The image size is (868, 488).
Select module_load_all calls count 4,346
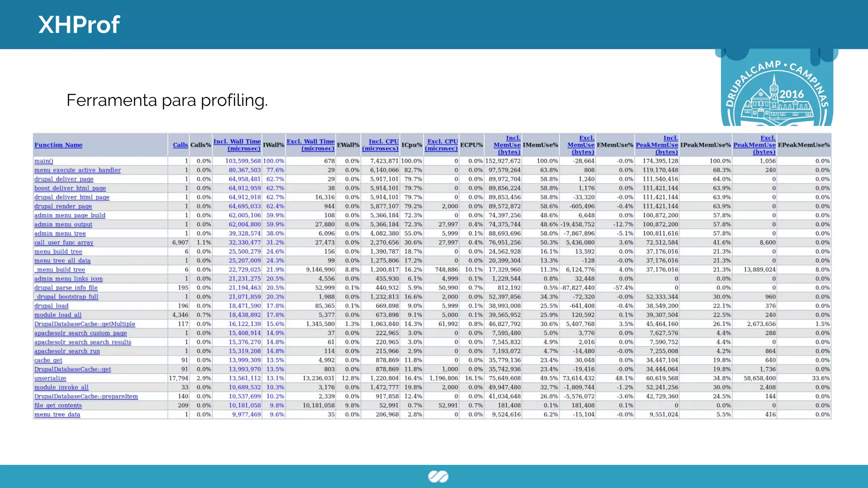(x=180, y=315)
